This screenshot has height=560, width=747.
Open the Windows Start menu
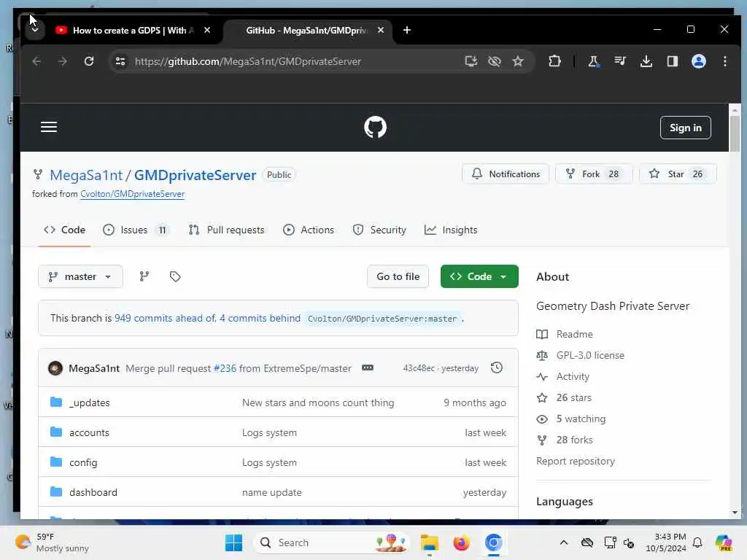[x=233, y=542]
